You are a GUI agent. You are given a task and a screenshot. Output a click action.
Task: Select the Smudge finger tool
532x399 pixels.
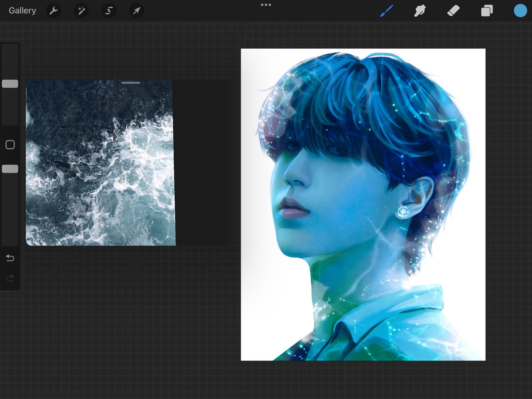[419, 11]
